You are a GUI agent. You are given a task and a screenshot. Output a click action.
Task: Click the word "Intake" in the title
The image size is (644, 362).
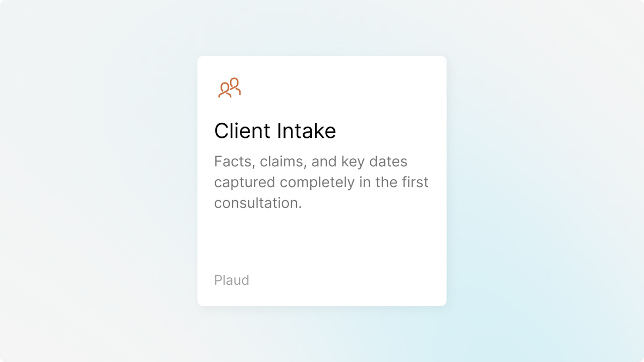[x=306, y=131]
